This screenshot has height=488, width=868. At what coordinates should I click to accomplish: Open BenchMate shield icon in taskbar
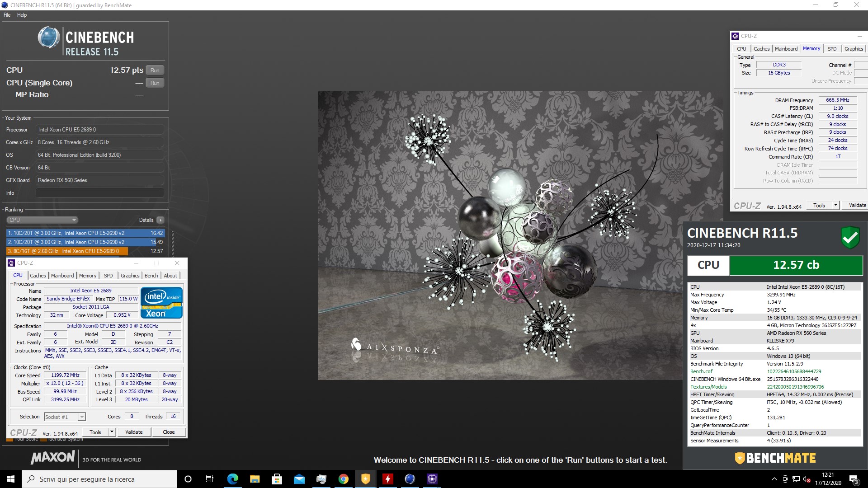pyautogui.click(x=365, y=479)
